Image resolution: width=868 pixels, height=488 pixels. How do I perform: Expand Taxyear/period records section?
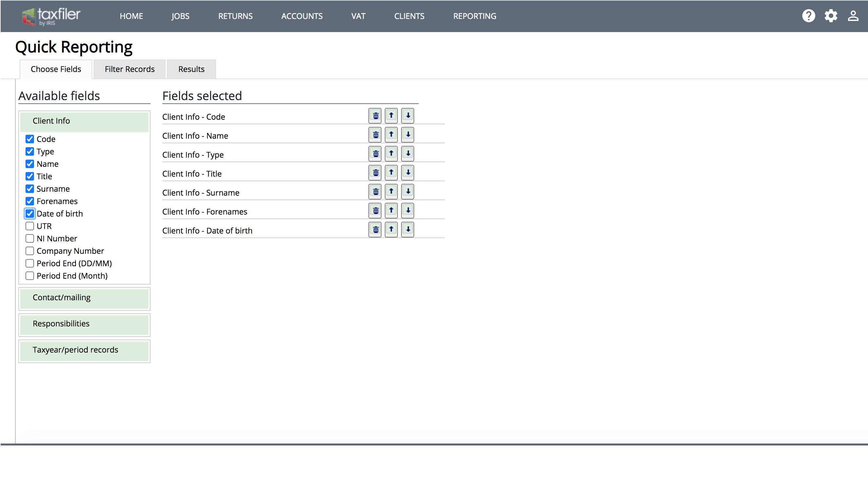coord(84,350)
